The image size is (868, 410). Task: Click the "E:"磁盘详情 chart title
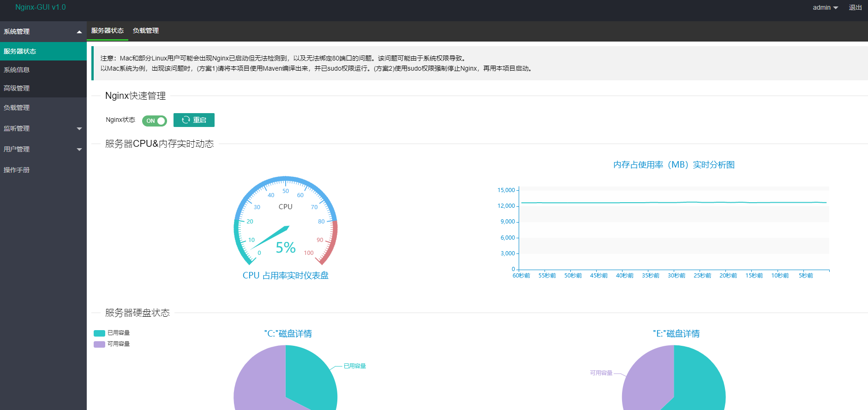point(676,334)
